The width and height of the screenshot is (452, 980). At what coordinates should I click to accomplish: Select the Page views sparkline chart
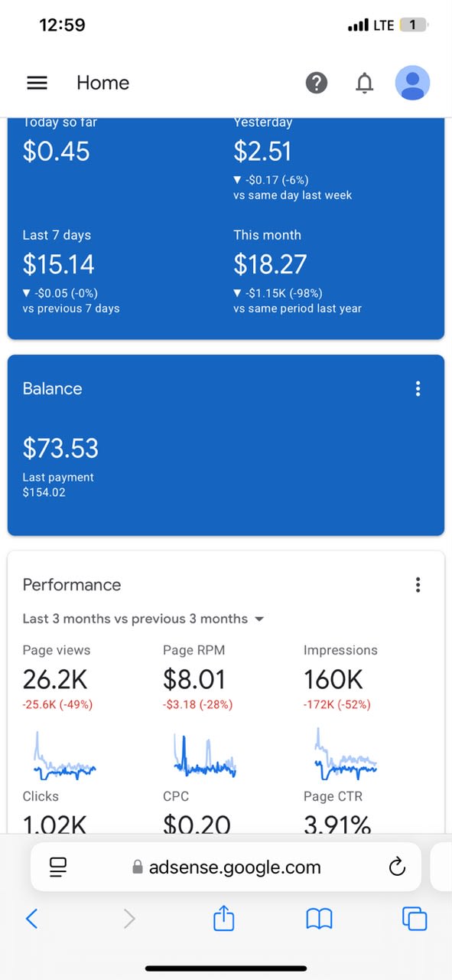tap(64, 755)
